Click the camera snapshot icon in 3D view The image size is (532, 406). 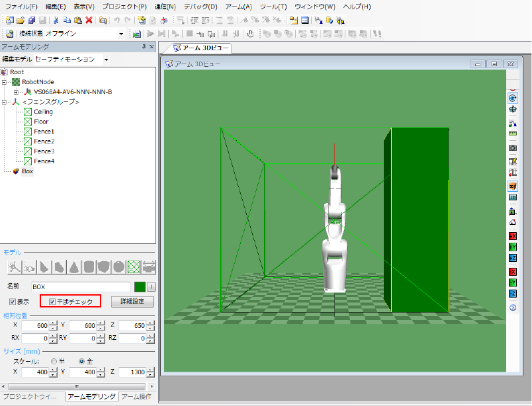[x=512, y=147]
